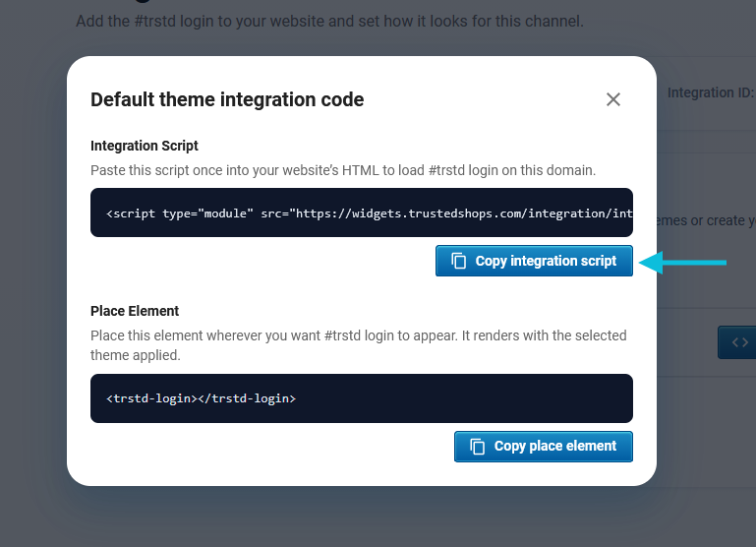The width and height of the screenshot is (756, 547).
Task: Click the 'Integration ID:' label in background
Action: [x=710, y=92]
